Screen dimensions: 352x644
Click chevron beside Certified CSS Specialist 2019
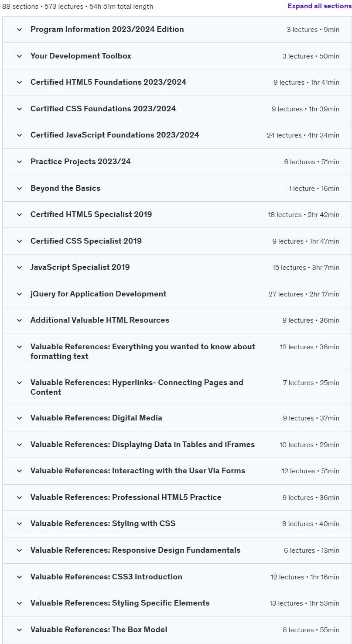(x=19, y=241)
